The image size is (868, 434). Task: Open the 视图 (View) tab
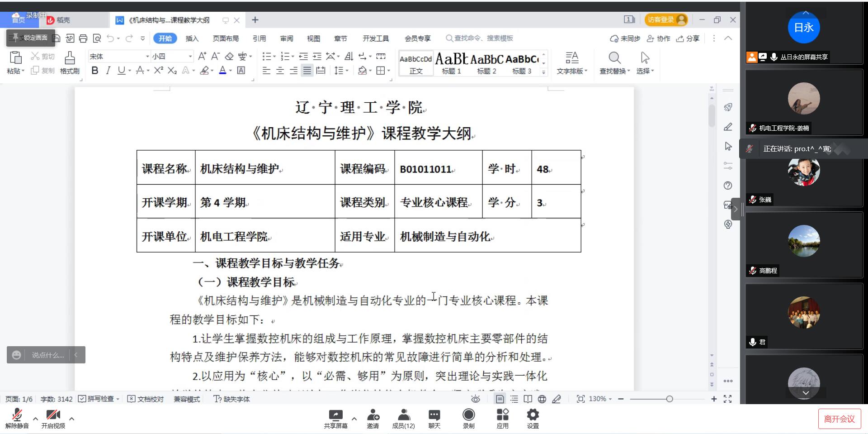[313, 38]
